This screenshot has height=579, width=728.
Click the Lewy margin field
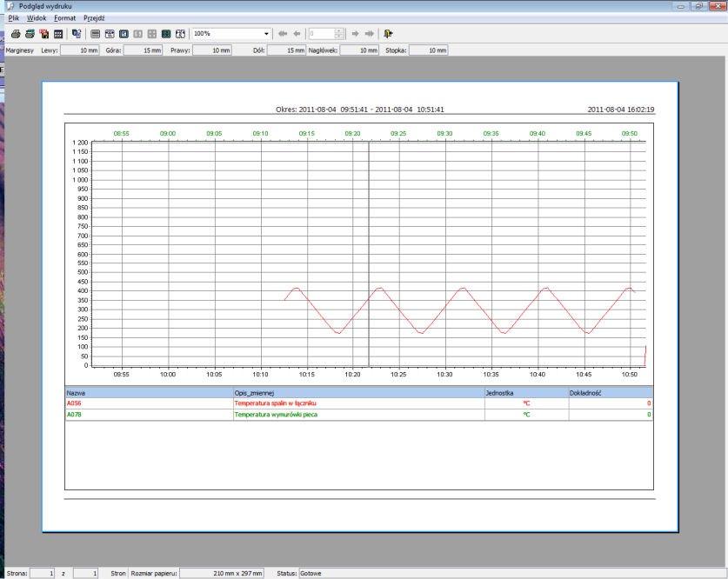coord(80,50)
